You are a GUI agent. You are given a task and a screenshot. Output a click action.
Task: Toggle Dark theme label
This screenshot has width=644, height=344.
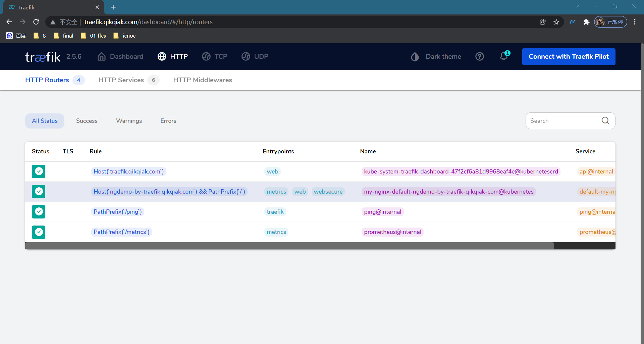tap(443, 56)
